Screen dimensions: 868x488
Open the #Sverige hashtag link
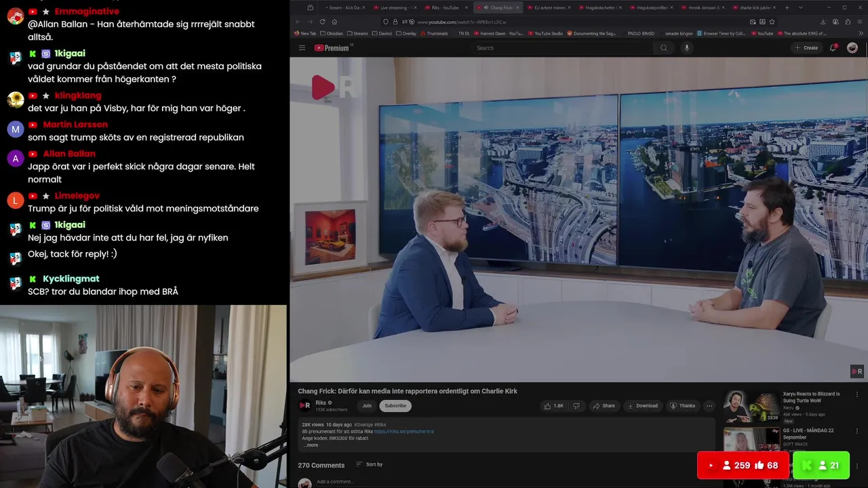[363, 424]
